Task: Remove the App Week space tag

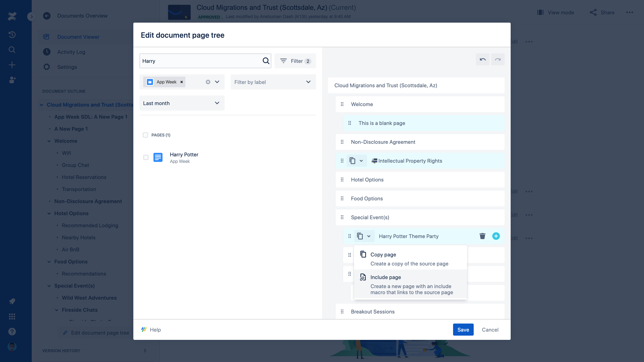Action: click(x=181, y=82)
